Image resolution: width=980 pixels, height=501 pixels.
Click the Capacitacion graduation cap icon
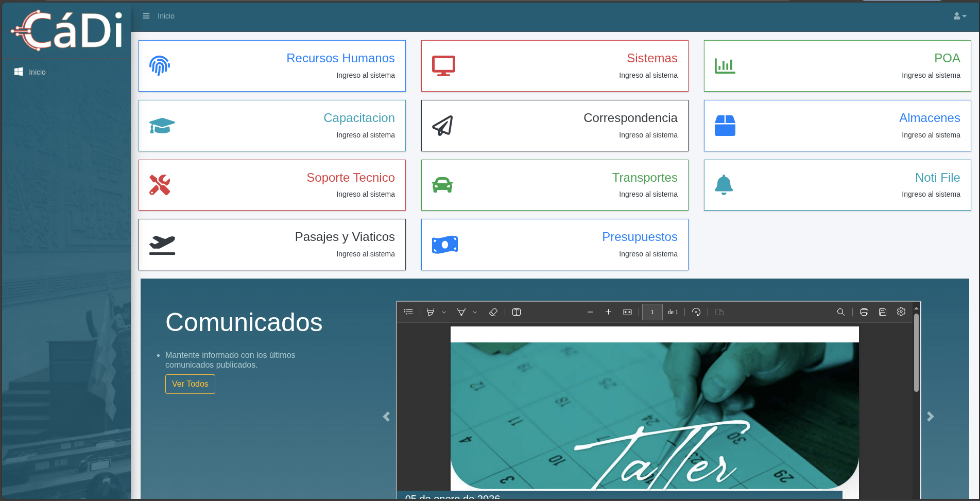(x=162, y=126)
